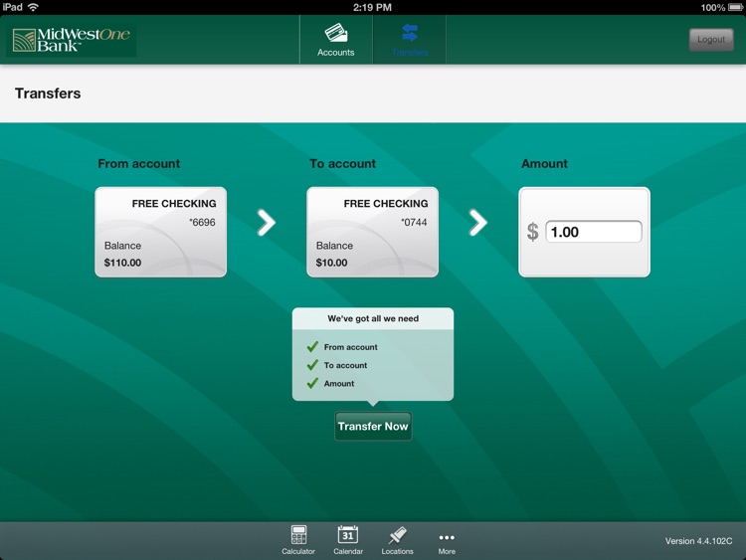The height and width of the screenshot is (560, 746).
Task: Click the $110.00 balance text
Action: pyautogui.click(x=122, y=263)
